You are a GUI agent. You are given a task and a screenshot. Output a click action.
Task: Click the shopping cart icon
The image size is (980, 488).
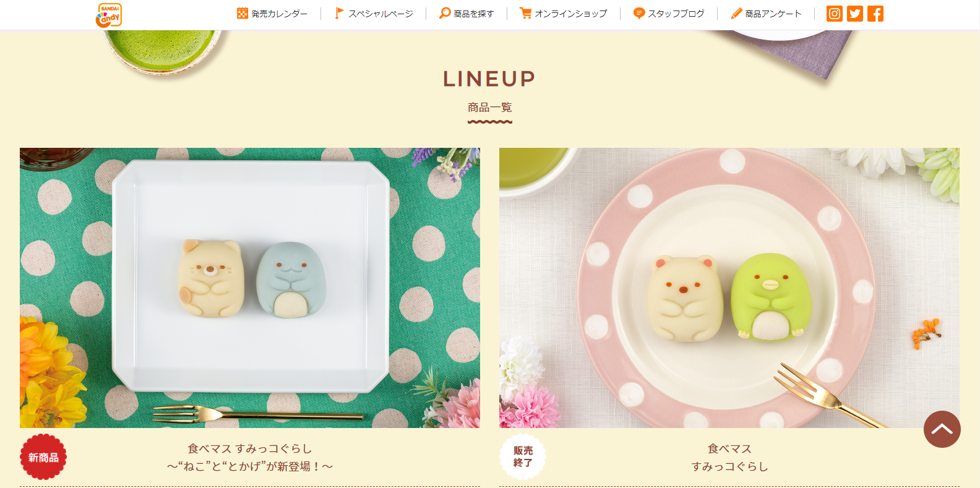point(526,13)
